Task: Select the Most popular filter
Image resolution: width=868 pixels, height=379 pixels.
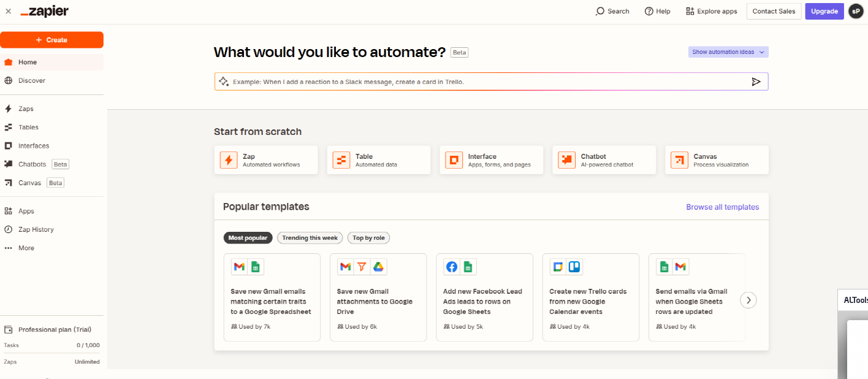Action: tap(248, 238)
